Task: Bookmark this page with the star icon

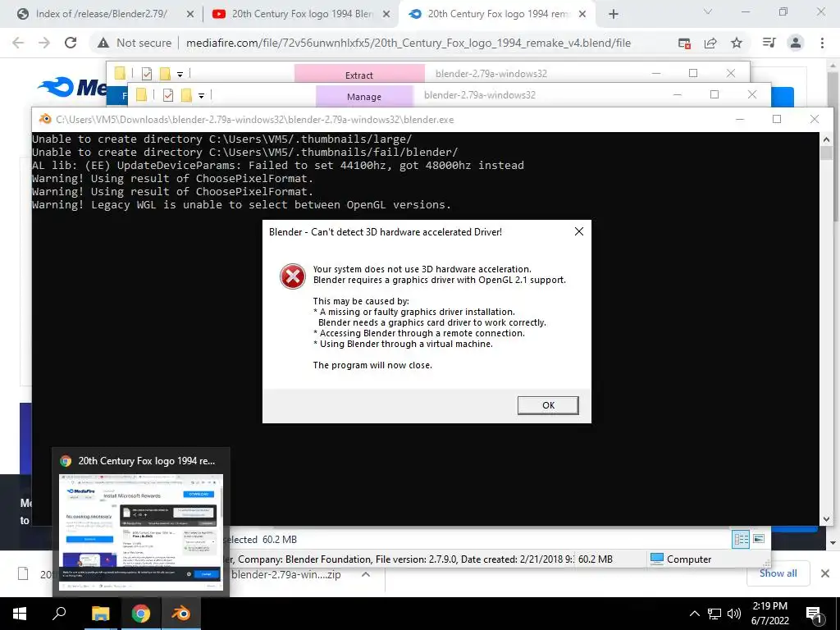Action: pyautogui.click(x=737, y=43)
